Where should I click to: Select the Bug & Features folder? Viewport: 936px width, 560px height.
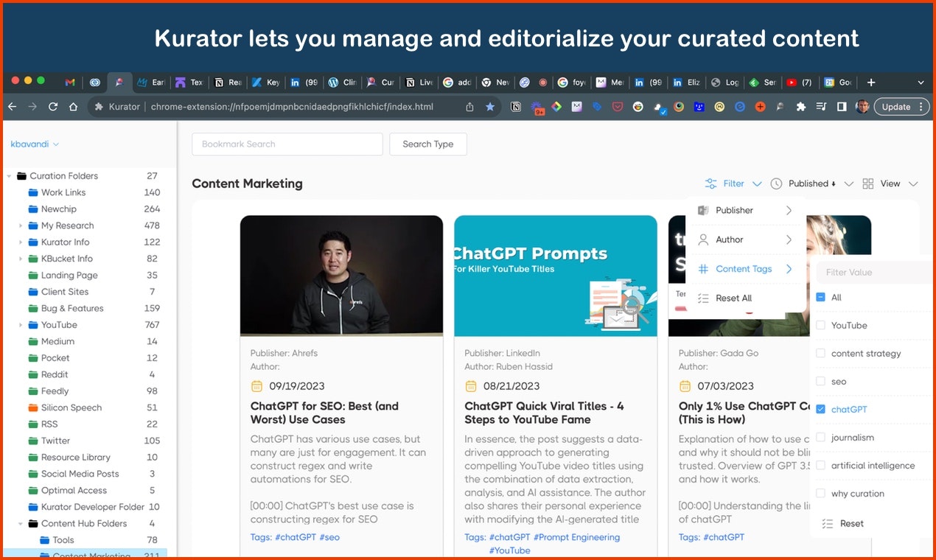[x=72, y=309]
